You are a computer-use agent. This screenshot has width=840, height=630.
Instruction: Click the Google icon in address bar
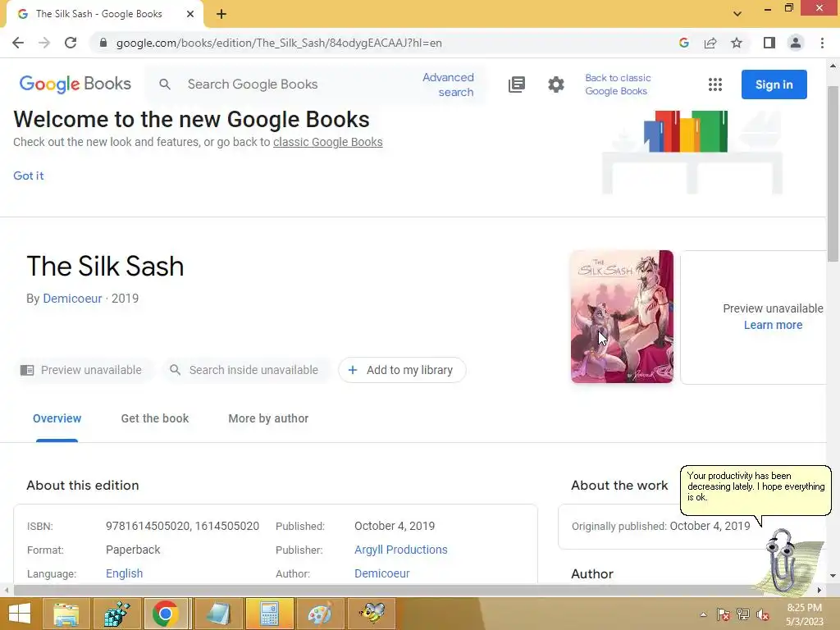[x=683, y=43]
